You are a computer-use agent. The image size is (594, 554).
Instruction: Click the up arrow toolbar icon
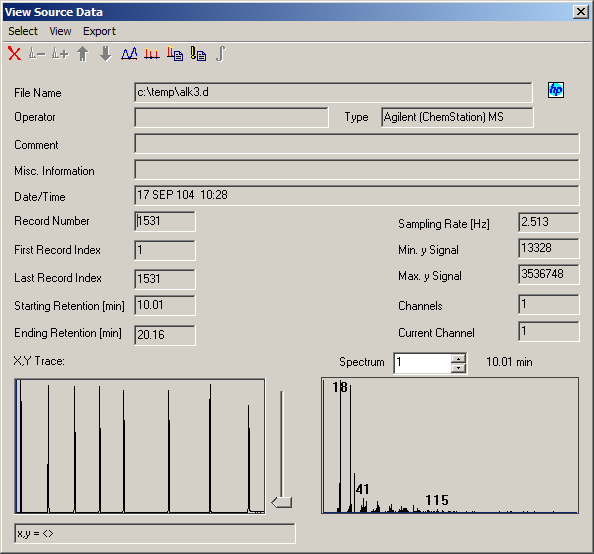tap(83, 53)
